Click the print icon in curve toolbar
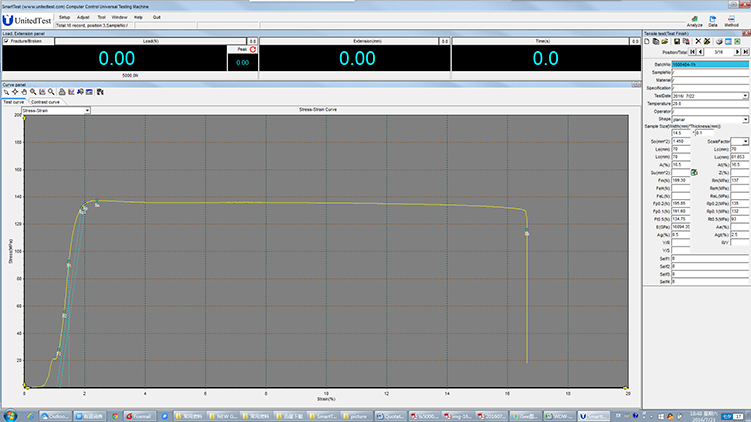 tap(63, 92)
